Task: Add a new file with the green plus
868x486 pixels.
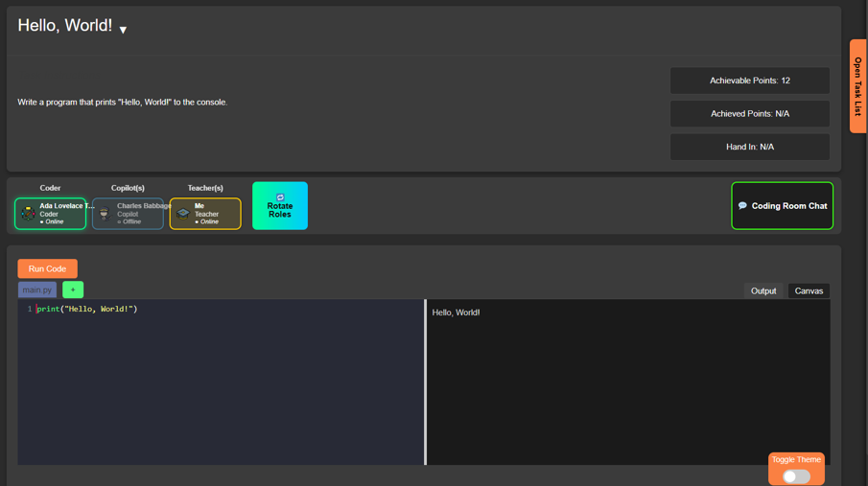Action: tap(73, 289)
